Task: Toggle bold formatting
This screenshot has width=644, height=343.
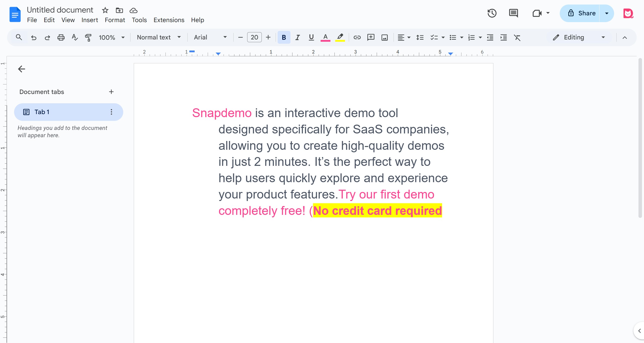Action: click(284, 37)
